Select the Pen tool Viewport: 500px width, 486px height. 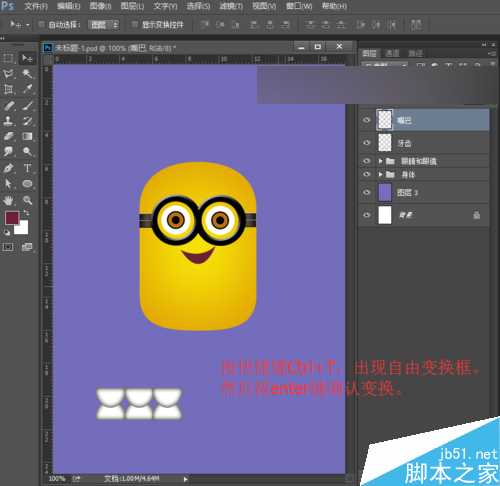pyautogui.click(x=8, y=168)
